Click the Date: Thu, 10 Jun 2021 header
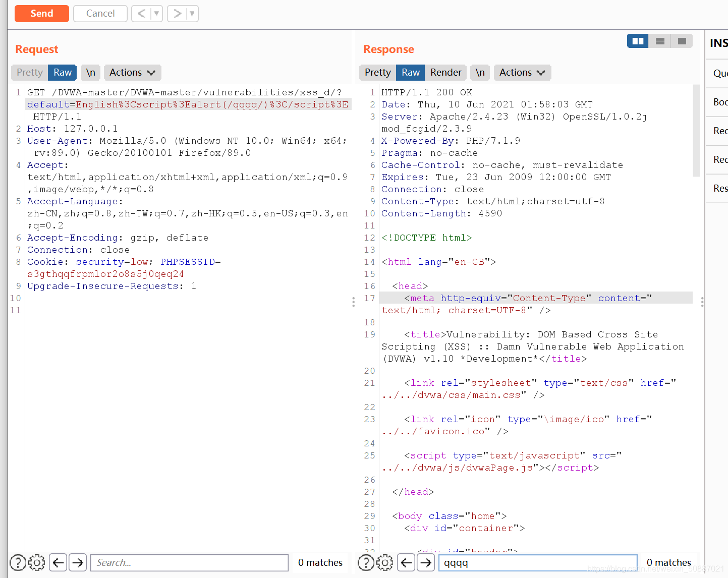Screen dimensions: 728x578 pos(487,104)
